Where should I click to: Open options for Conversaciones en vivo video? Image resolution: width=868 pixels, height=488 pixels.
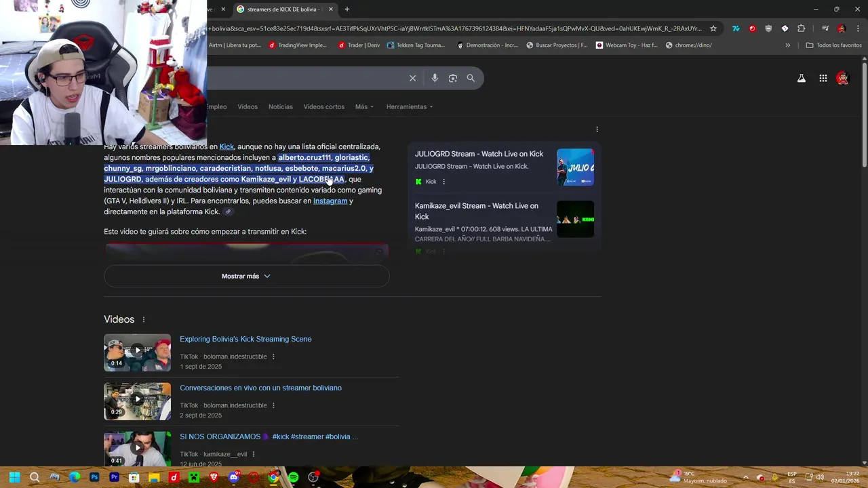[x=273, y=405]
